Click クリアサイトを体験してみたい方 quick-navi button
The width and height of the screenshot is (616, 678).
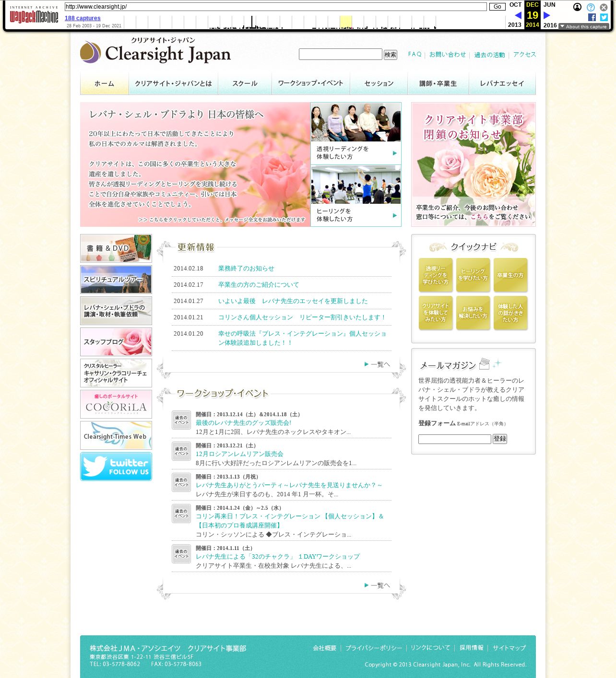pyautogui.click(x=436, y=313)
